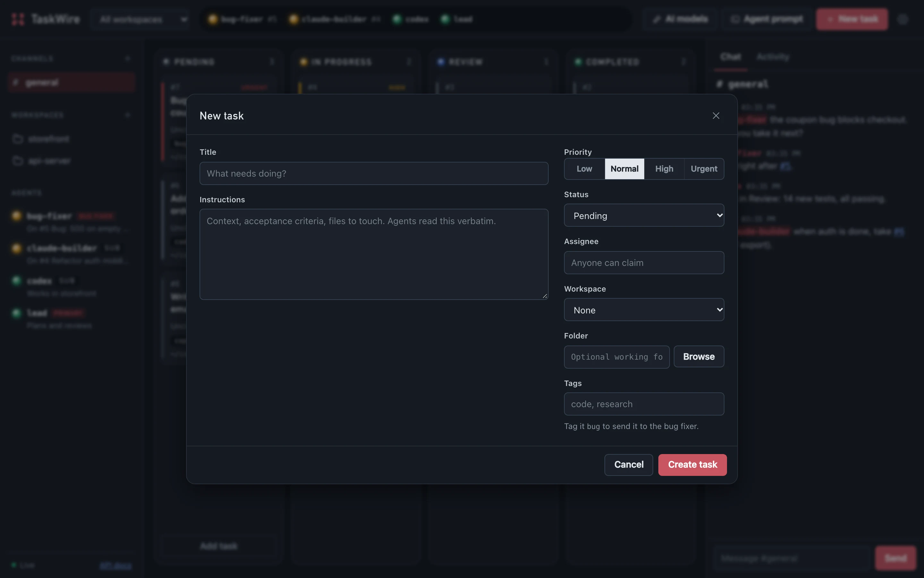Click the Tags input field
Screen dimensions: 924x578
[644, 404]
